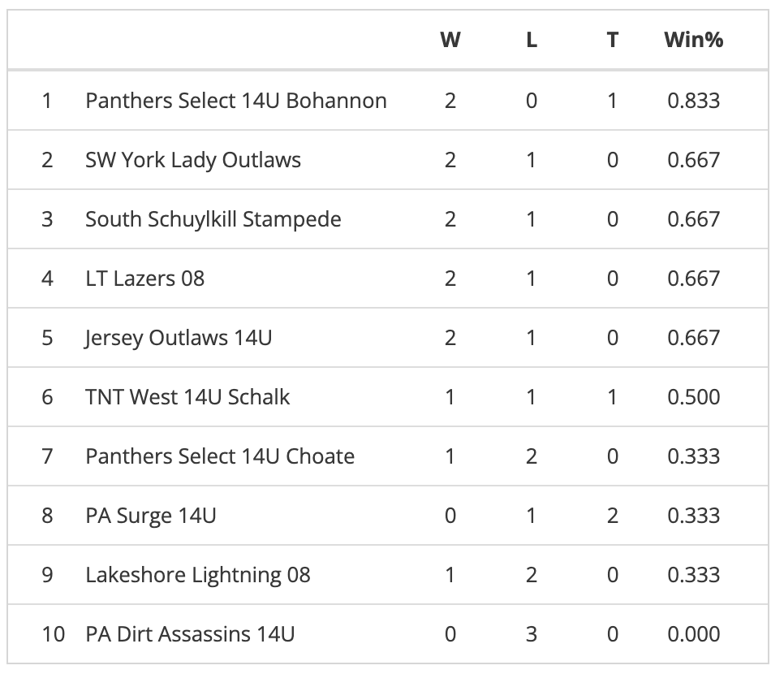Image resolution: width=784 pixels, height=674 pixels.
Task: Open Panthers Select 14U Choate team
Action: tap(220, 456)
